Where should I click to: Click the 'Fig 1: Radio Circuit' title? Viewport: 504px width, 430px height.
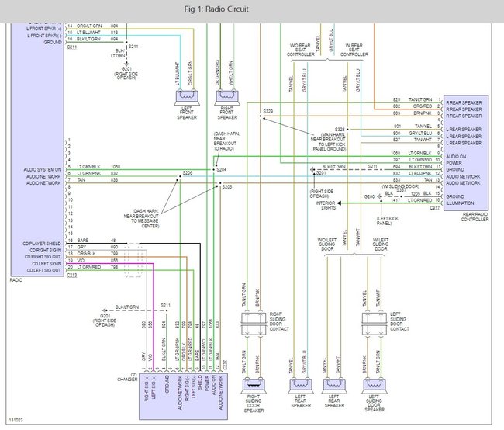point(216,9)
